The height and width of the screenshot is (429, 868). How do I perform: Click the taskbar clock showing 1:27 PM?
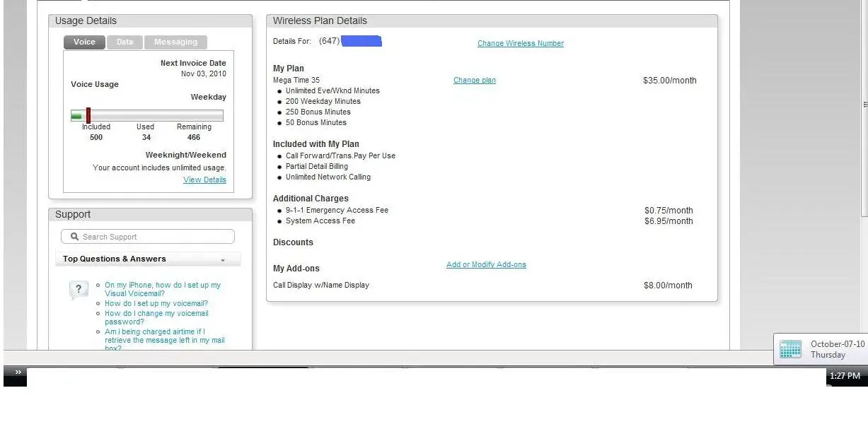point(845,376)
